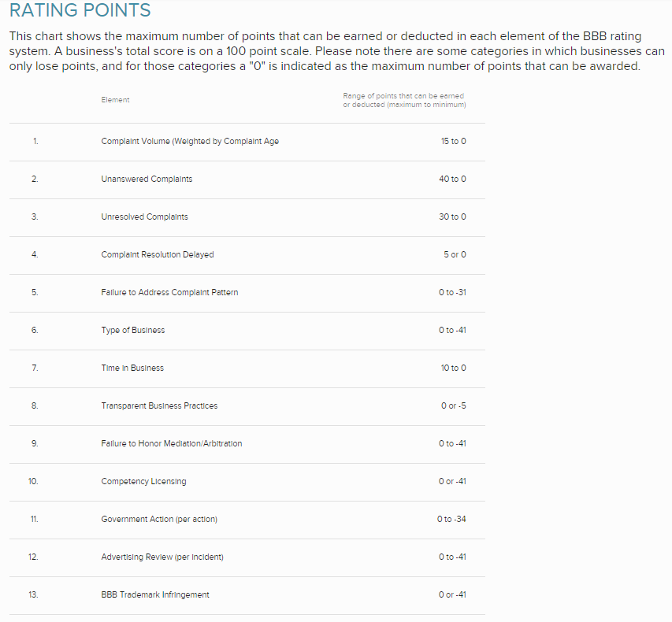Click the Type of Business row

pos(247,330)
